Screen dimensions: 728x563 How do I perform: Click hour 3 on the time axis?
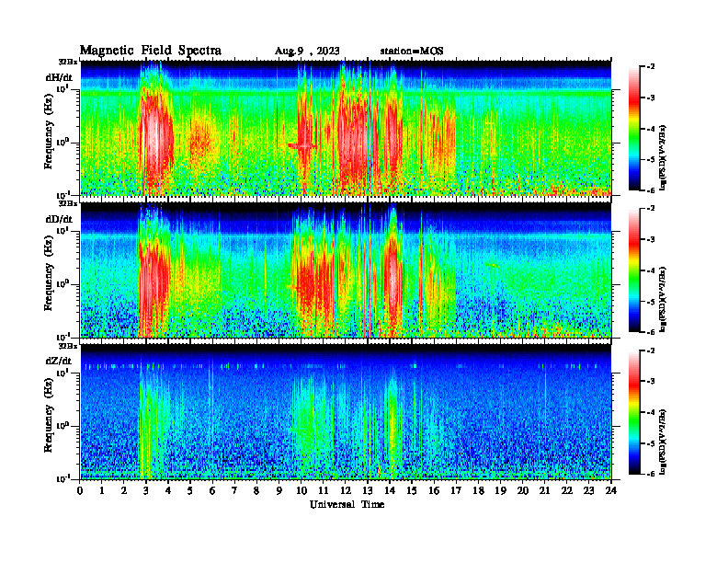(146, 491)
